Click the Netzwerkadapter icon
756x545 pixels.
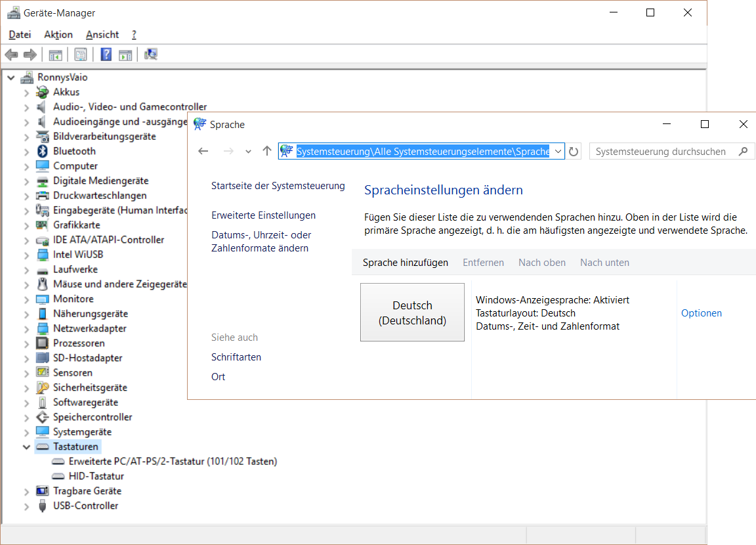[43, 328]
